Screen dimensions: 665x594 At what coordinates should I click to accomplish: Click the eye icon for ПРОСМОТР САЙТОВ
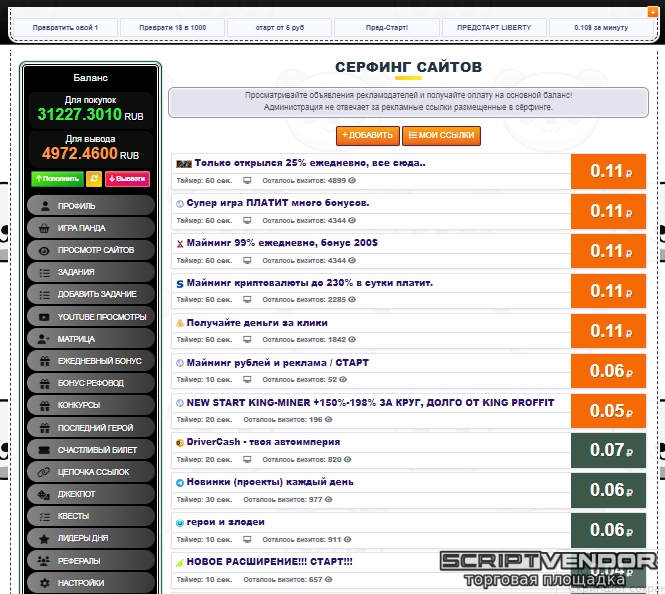(x=44, y=250)
